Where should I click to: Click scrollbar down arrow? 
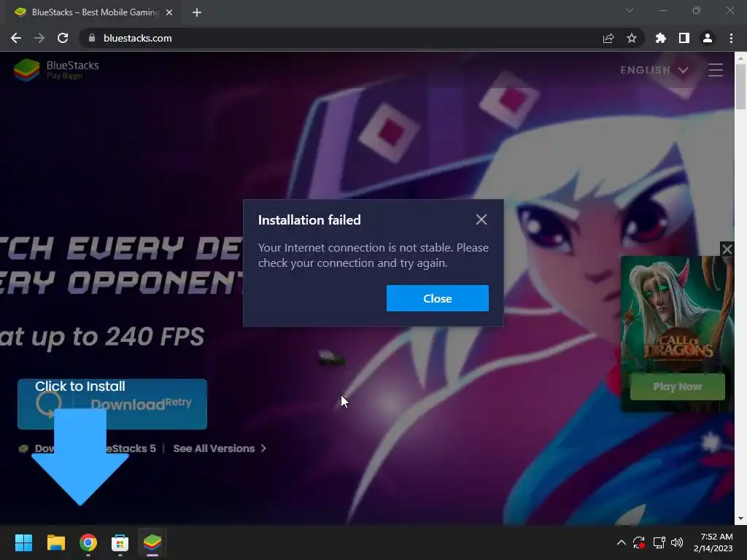740,518
